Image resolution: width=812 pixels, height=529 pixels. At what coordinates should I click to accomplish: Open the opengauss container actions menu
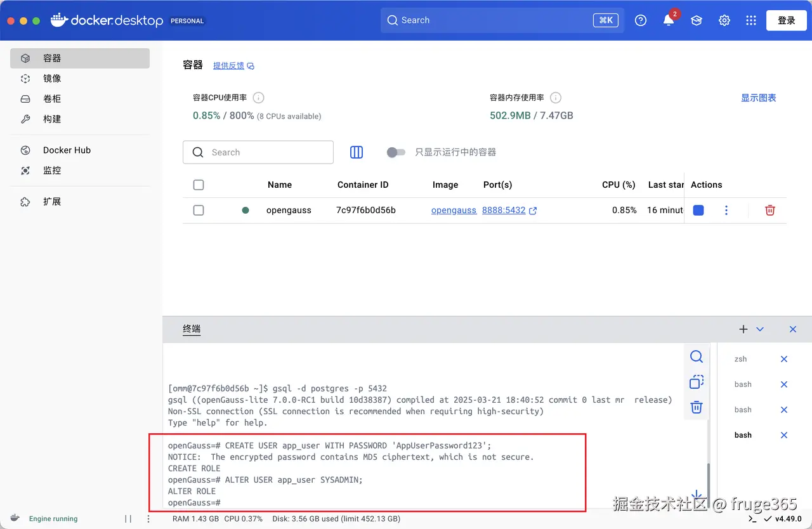726,210
